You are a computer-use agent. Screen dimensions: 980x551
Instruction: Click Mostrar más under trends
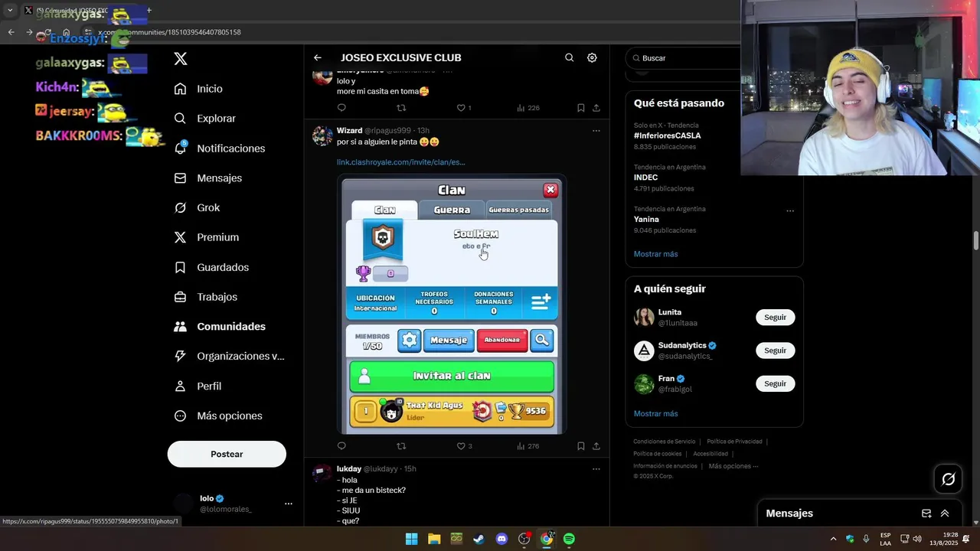[x=655, y=254]
